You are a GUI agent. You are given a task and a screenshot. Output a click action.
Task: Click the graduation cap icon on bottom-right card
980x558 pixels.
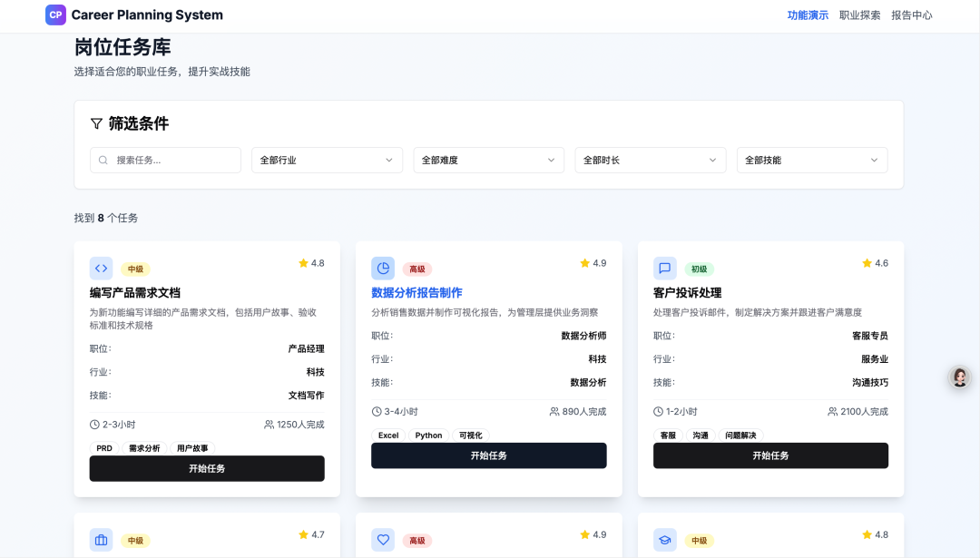(x=665, y=540)
